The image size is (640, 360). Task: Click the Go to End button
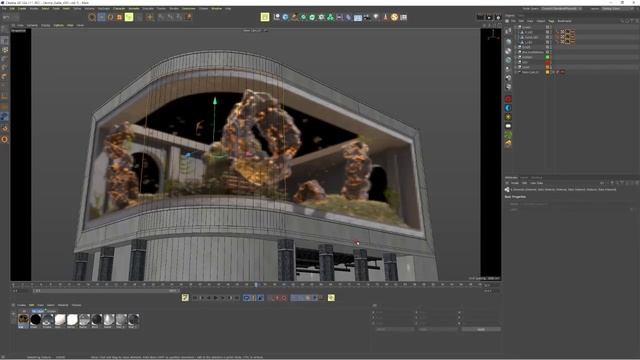point(237,298)
